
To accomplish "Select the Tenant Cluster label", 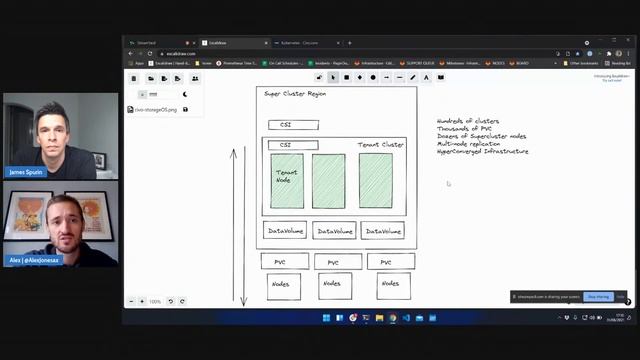I will (381, 144).
